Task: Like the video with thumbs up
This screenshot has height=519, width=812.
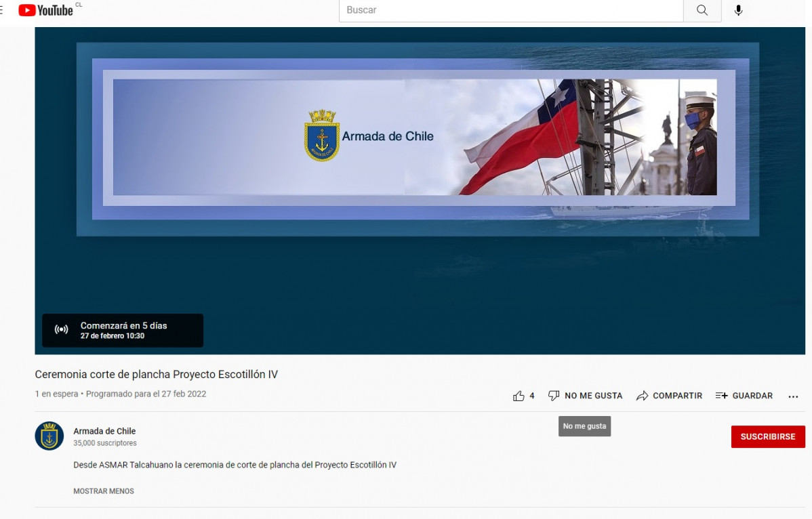Action: (x=519, y=396)
